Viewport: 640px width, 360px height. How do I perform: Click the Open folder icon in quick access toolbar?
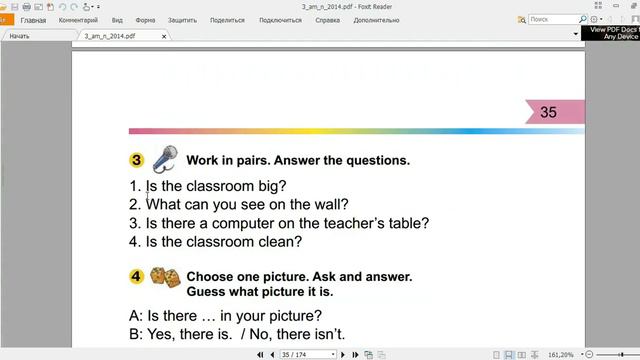pos(3,7)
